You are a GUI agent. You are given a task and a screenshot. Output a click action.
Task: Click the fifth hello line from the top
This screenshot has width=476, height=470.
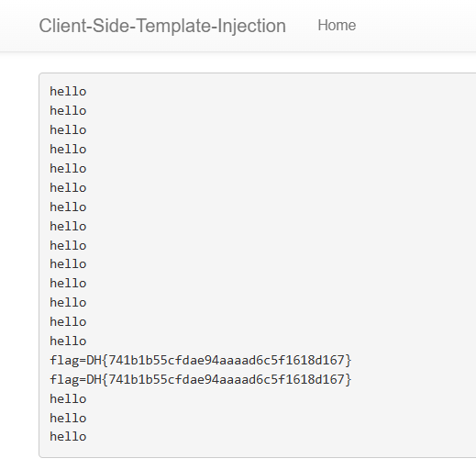tap(68, 169)
